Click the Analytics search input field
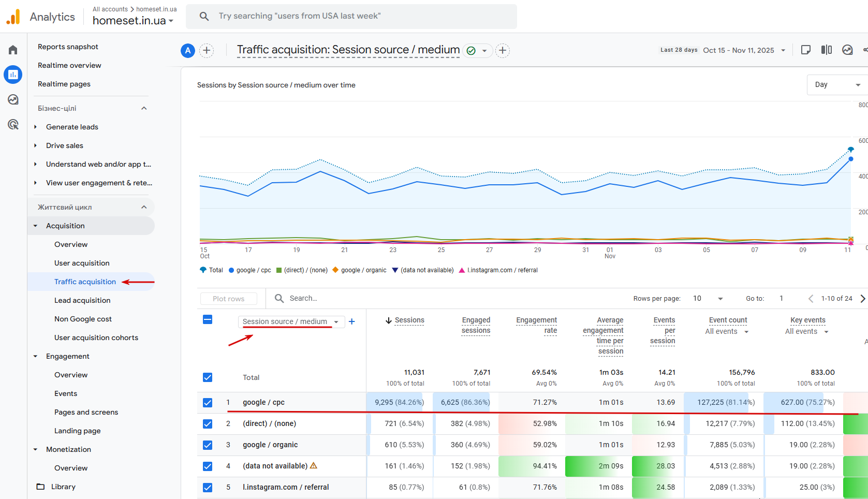This screenshot has height=499, width=868. (351, 16)
